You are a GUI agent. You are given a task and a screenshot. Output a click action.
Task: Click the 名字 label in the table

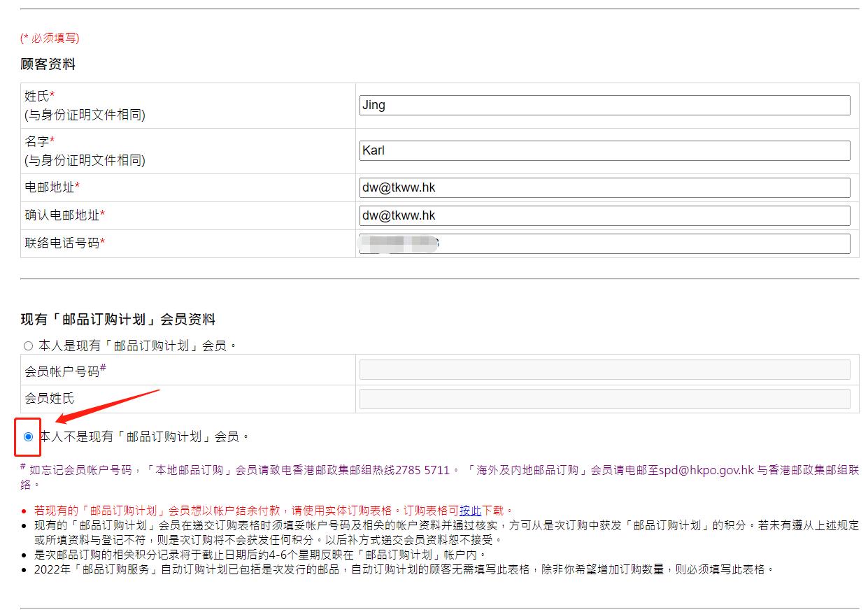[x=37, y=141]
